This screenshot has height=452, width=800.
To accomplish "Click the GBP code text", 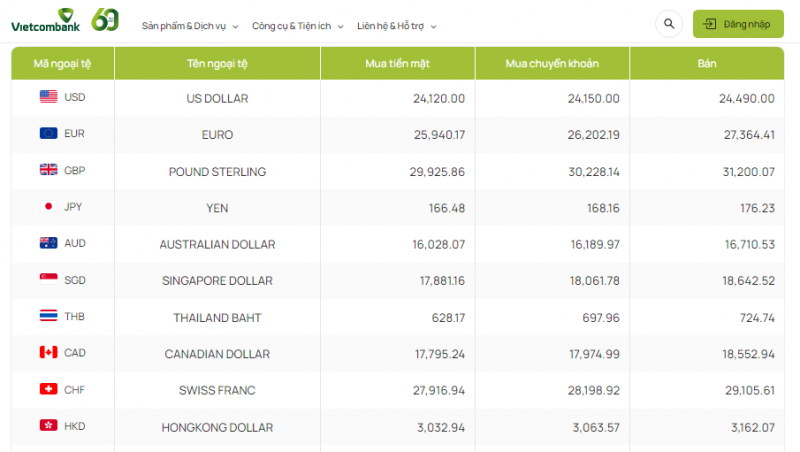I will tap(74, 170).
